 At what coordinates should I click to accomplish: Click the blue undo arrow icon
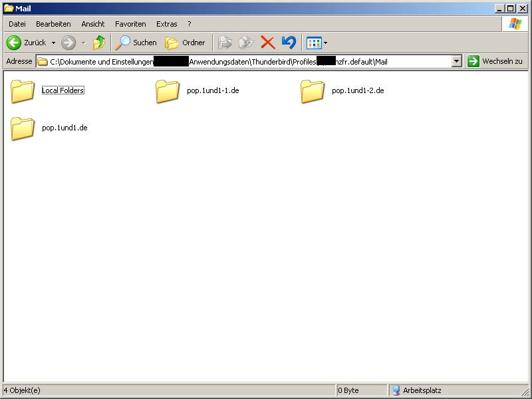(289, 43)
